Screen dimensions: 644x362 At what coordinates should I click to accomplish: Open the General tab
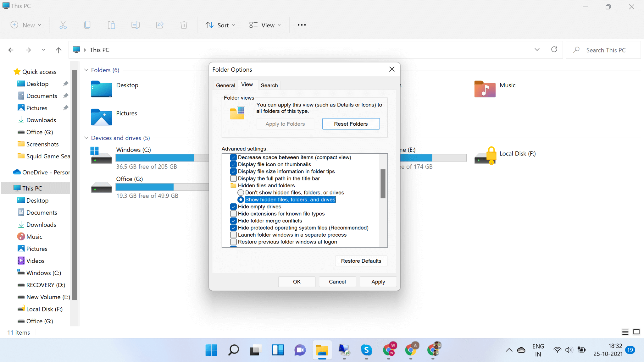pyautogui.click(x=225, y=85)
